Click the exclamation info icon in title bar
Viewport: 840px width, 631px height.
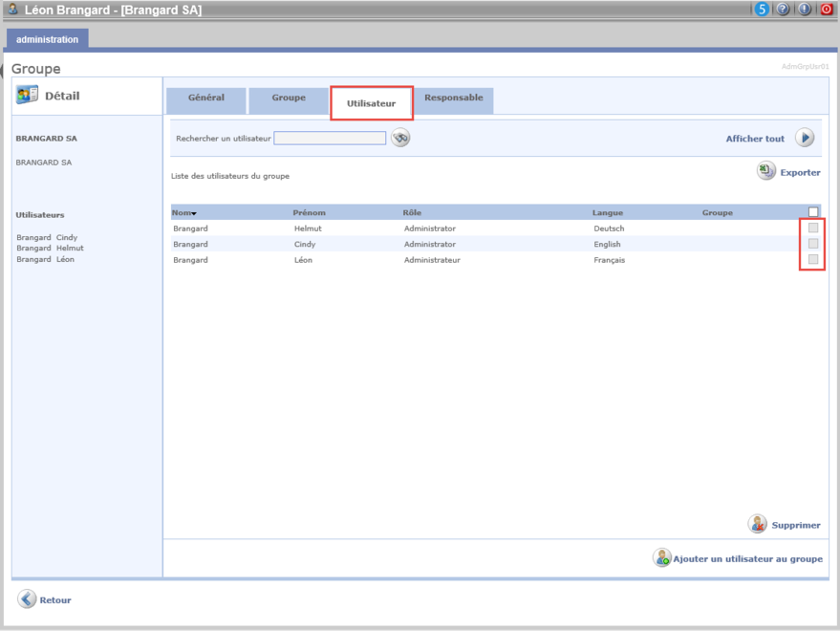[805, 10]
